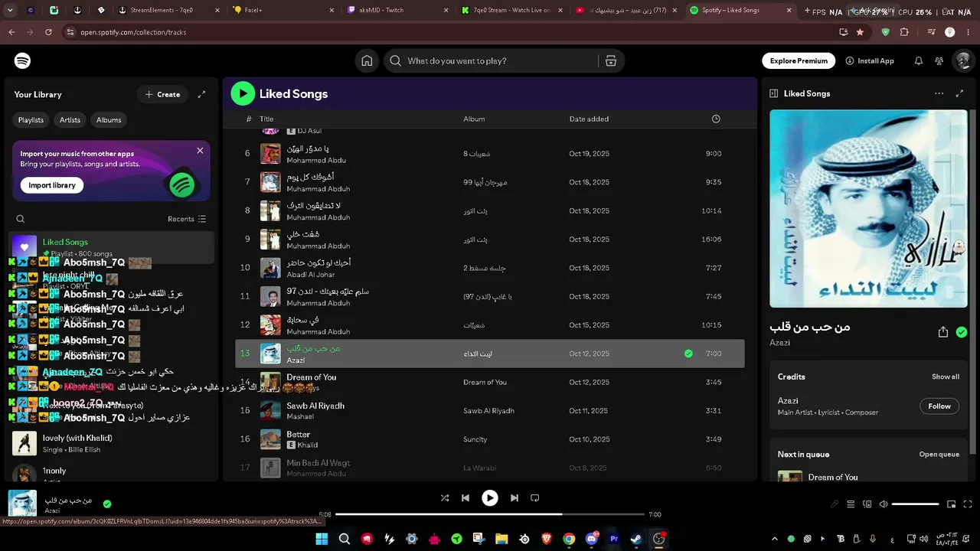Reload the page in the browser

tap(48, 32)
